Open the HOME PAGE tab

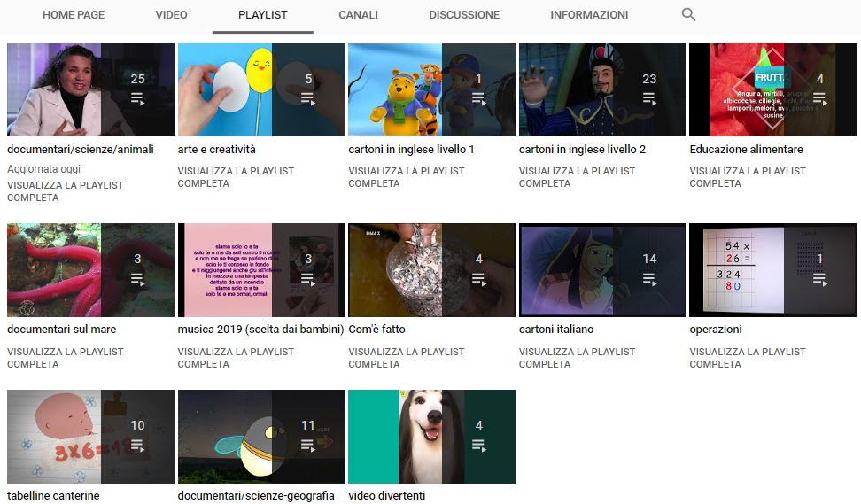[74, 15]
